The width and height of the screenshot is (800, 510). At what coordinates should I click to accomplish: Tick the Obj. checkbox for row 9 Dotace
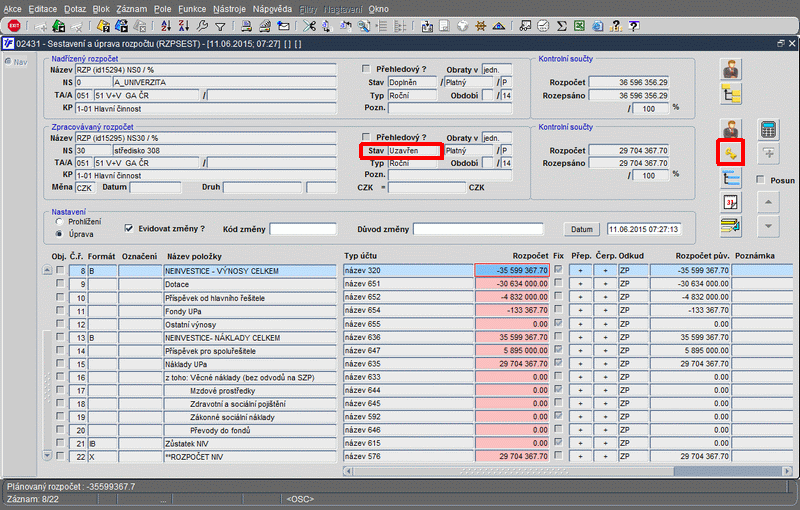pos(60,284)
